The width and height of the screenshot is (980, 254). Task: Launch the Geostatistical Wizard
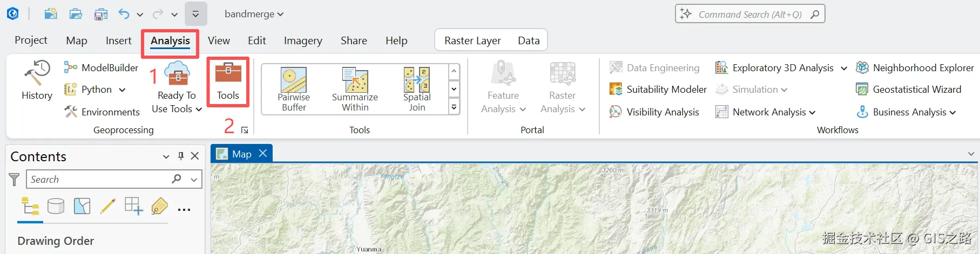pyautogui.click(x=909, y=90)
